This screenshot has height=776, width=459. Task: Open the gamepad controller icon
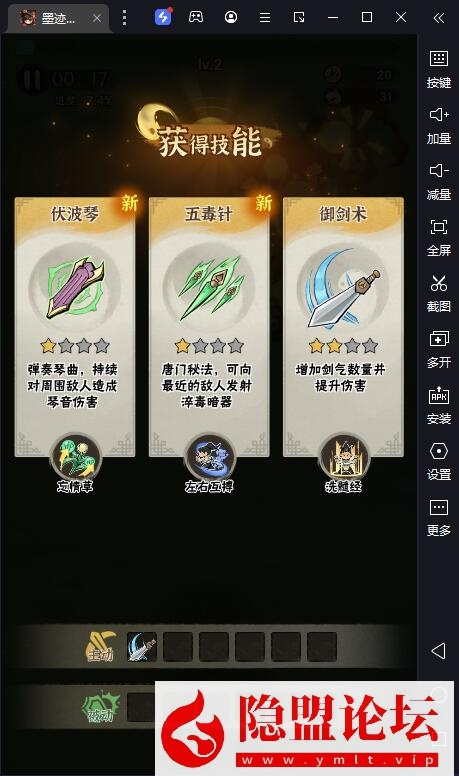pyautogui.click(x=196, y=17)
